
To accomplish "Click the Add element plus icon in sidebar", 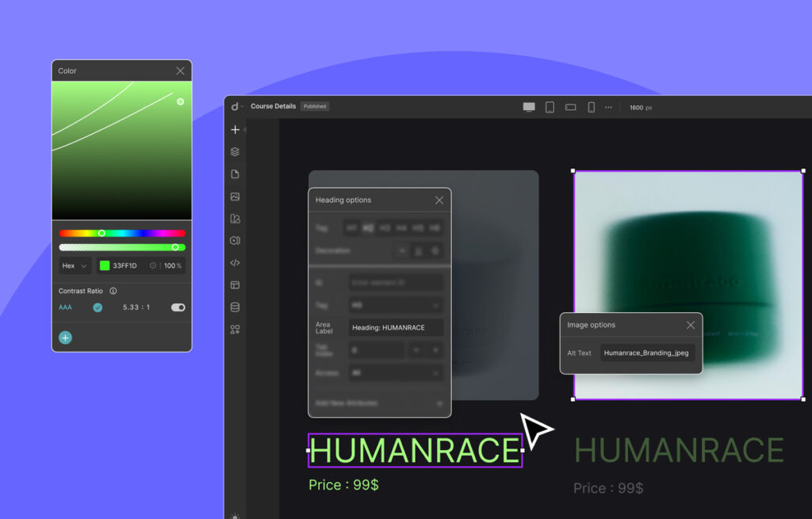I will [235, 130].
